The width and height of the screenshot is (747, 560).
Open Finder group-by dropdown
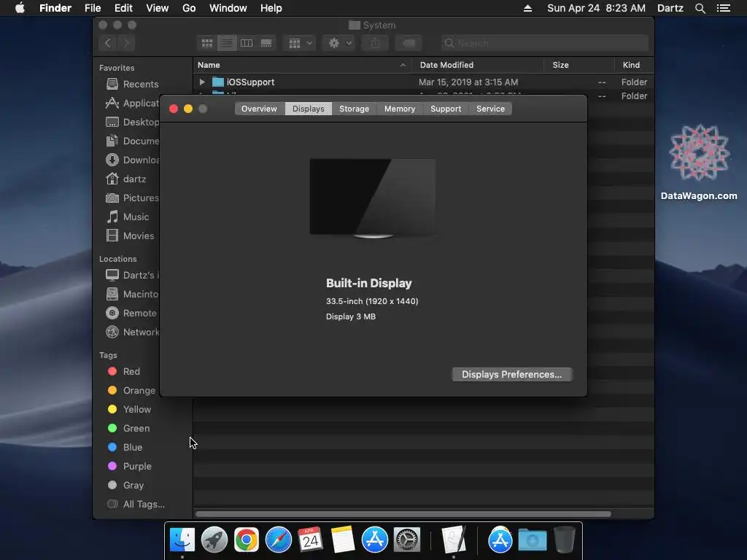pos(300,43)
